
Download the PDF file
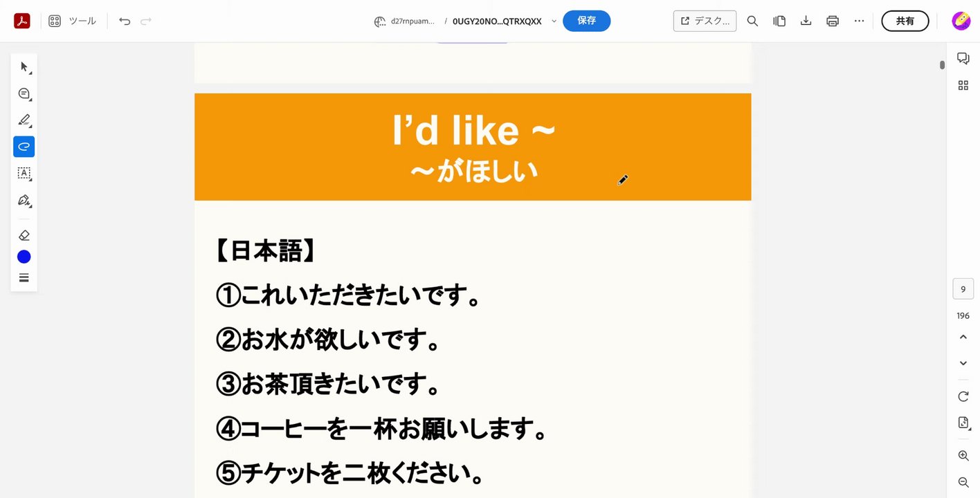806,21
